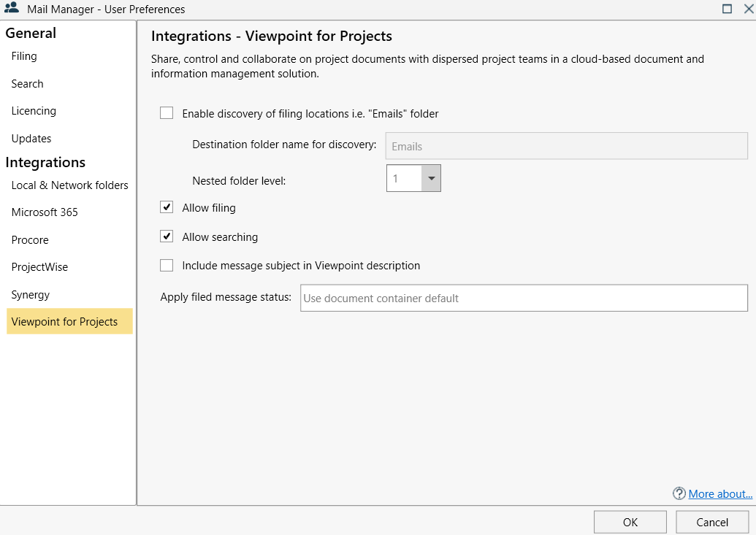
Task: Disable the Allow filing option
Action: tap(167, 208)
